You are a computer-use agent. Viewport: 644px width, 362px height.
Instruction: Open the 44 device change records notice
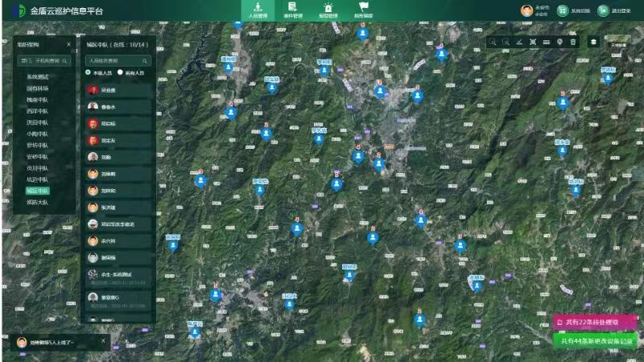(597, 341)
